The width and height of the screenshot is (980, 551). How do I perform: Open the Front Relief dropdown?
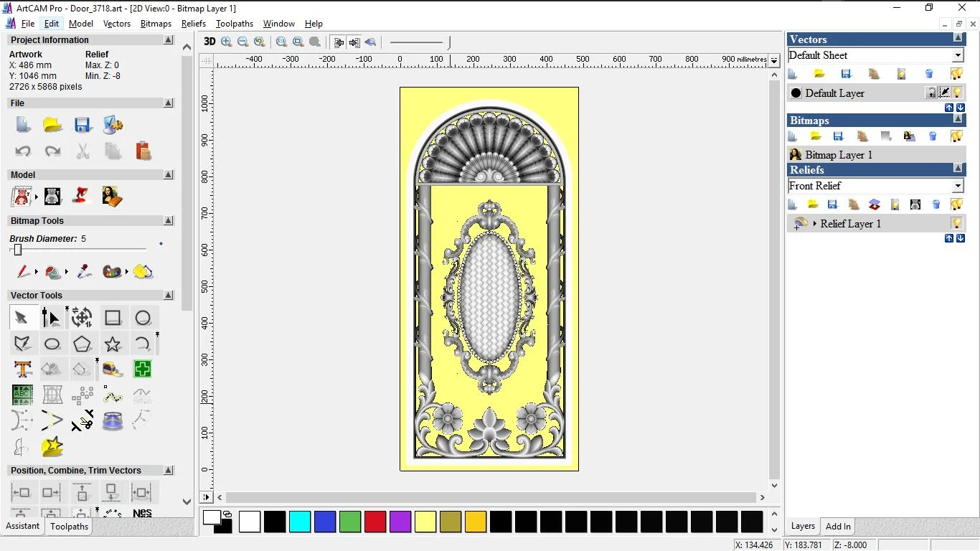958,187
